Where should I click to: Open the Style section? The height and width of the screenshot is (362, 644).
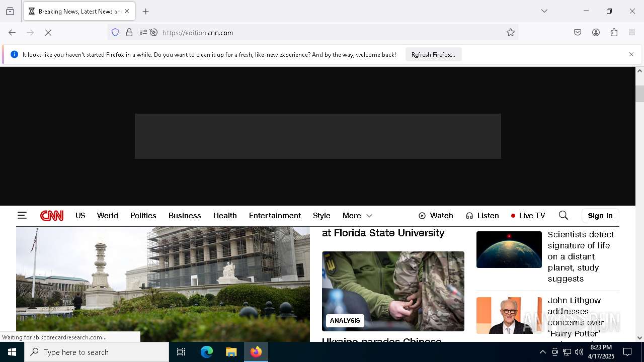pos(321,215)
